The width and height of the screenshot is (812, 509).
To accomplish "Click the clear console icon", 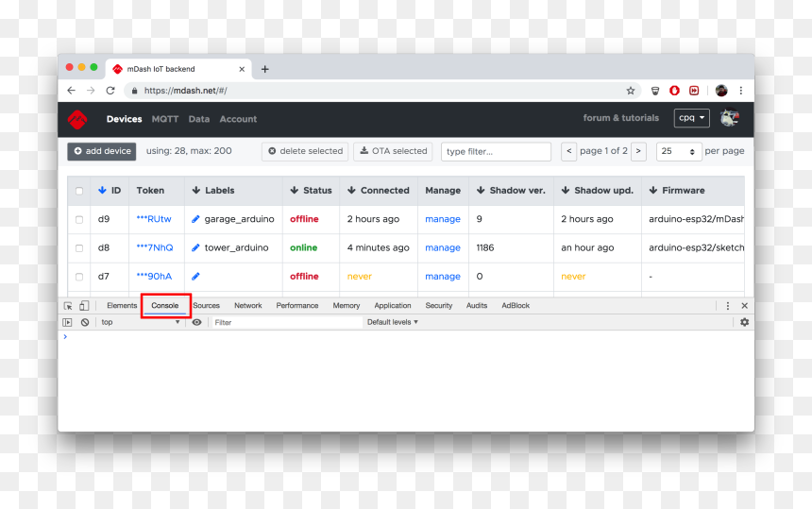I will pos(85,322).
